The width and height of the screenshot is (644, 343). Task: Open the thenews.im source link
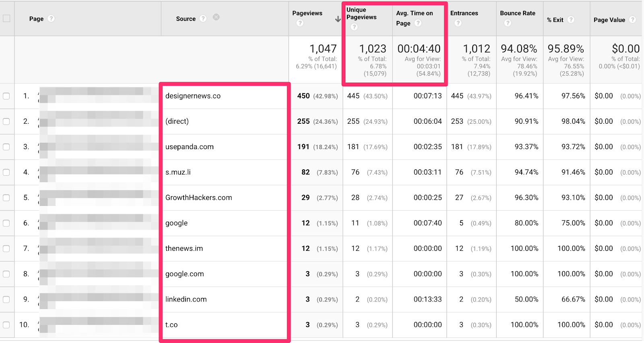coord(184,248)
